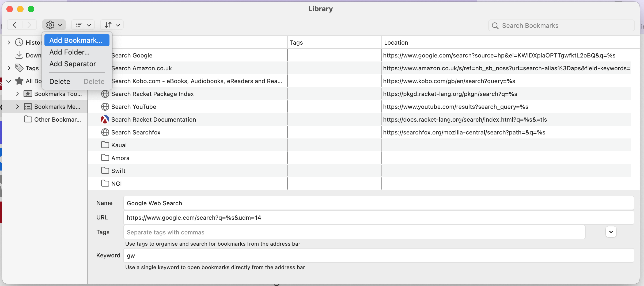The width and height of the screenshot is (644, 286).
Task: Click the All Bookmarks star icon
Action: click(x=19, y=81)
